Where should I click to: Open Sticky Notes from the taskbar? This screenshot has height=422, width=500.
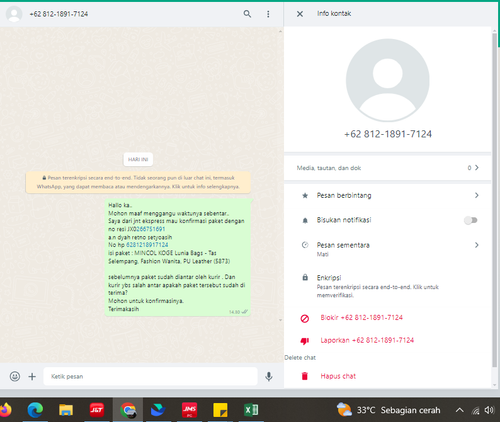[x=220, y=410]
